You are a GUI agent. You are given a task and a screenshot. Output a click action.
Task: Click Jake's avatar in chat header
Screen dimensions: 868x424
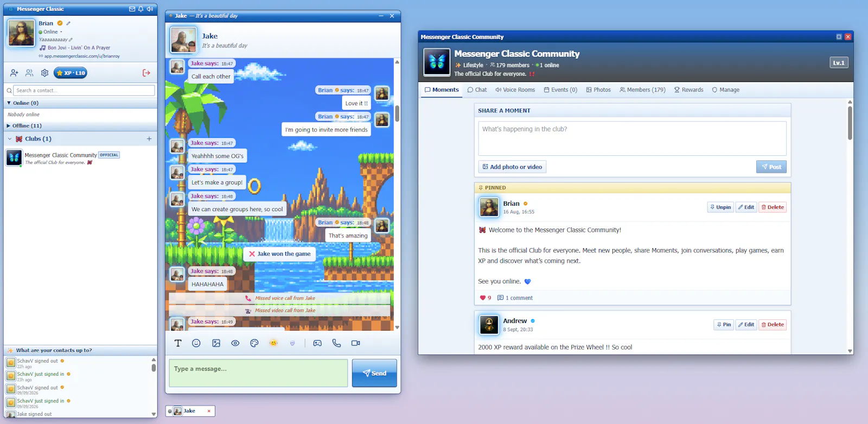coord(183,40)
